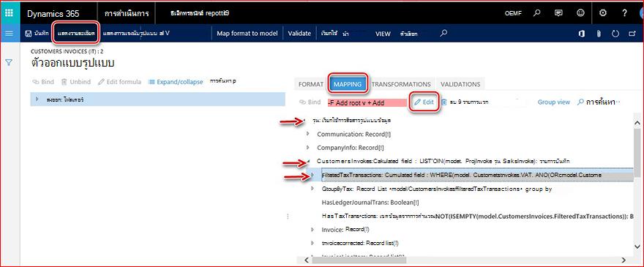644x267 pixels.
Task: Open the settings gear icon
Action: tap(602, 13)
